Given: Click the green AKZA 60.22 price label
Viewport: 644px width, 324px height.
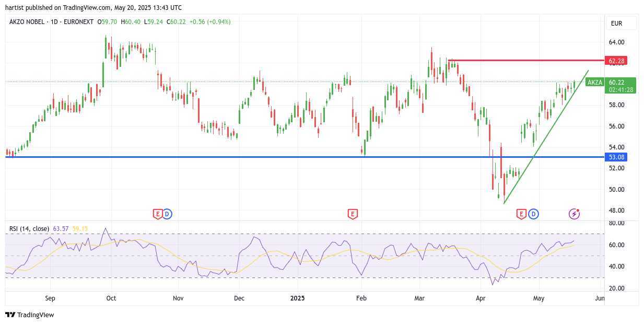Looking at the screenshot, I should [611, 86].
